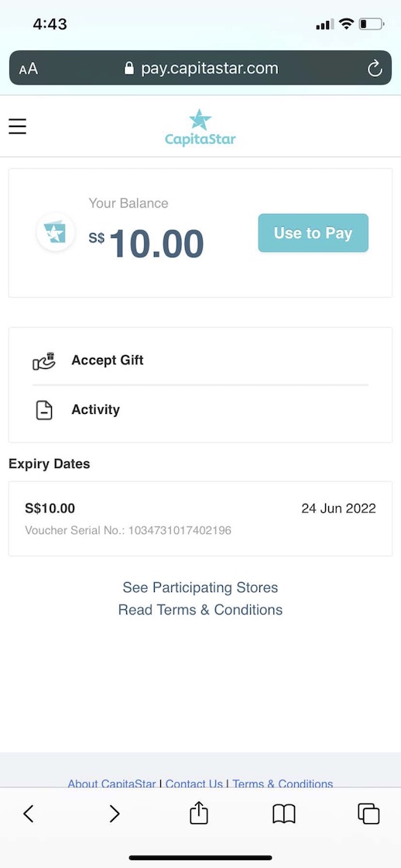
Task: Tap the Activity document icon
Action: coord(44,410)
